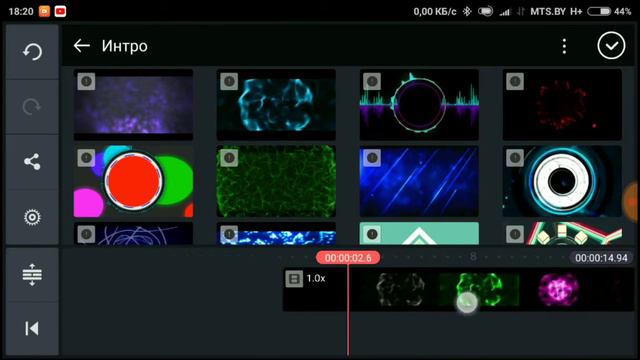The image size is (640, 360).
Task: Select the glowing cyan eye ring thumbnail
Action: click(x=562, y=181)
